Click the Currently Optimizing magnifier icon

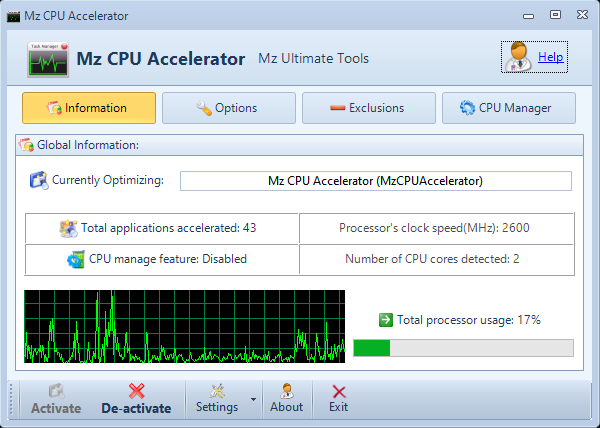(39, 181)
